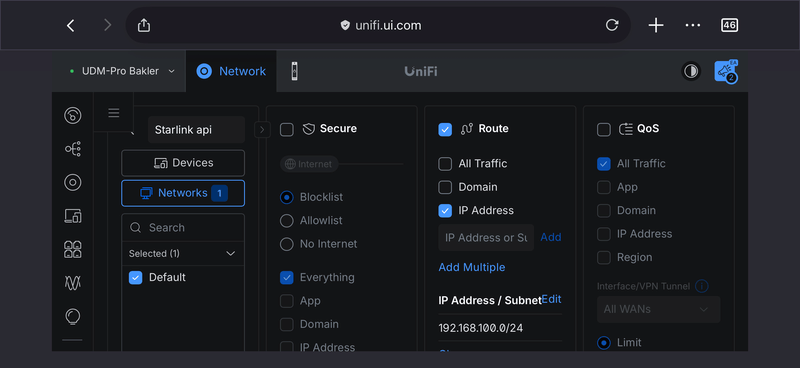Select the Networks source tab
800x368 pixels.
point(183,193)
